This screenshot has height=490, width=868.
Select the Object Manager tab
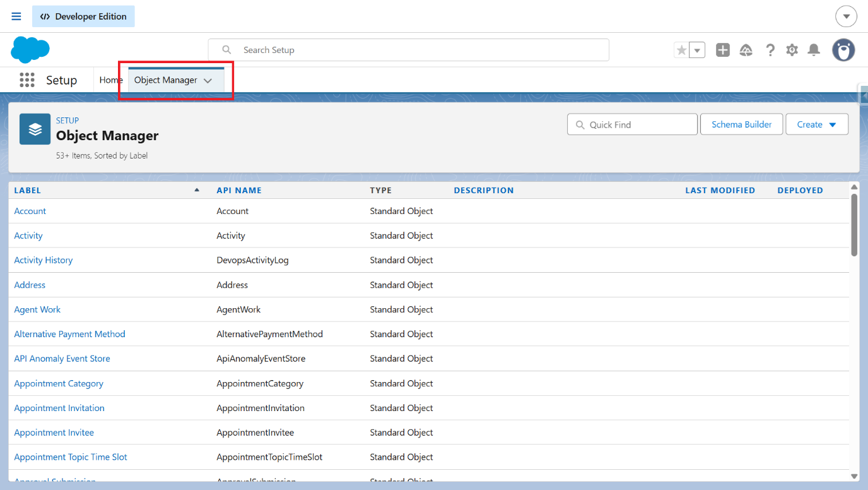[166, 80]
